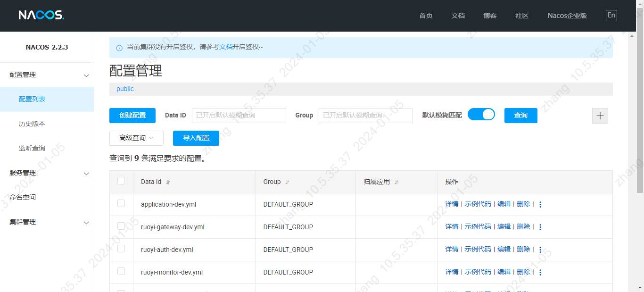Click 编辑 for ruoyi-auth-dev.yml
Screen dimensions: 644x292
(x=504, y=250)
